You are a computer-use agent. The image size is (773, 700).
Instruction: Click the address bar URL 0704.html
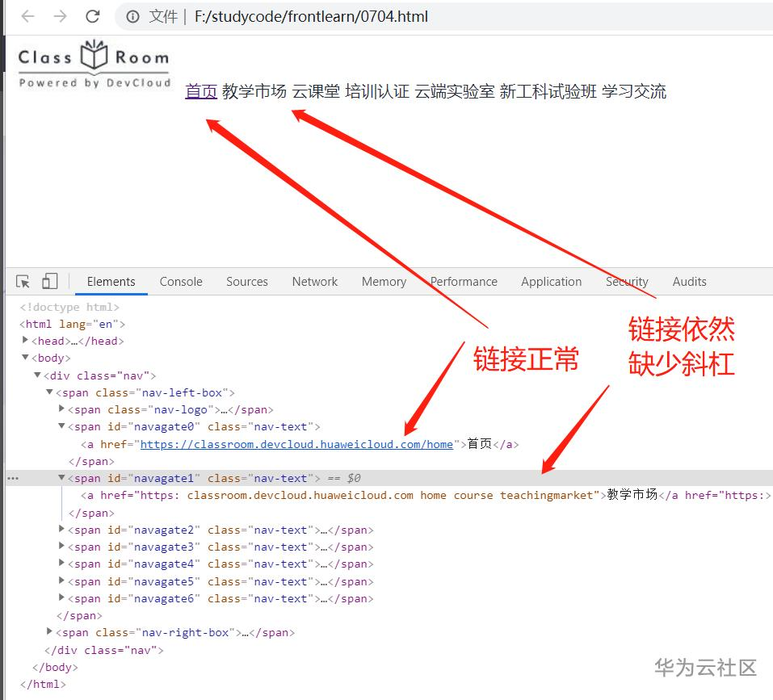311,17
